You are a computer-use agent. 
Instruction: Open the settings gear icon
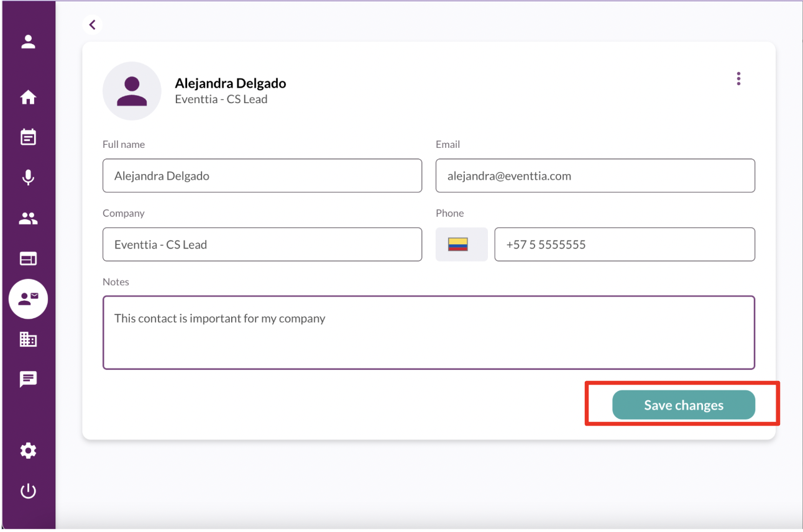click(x=28, y=451)
